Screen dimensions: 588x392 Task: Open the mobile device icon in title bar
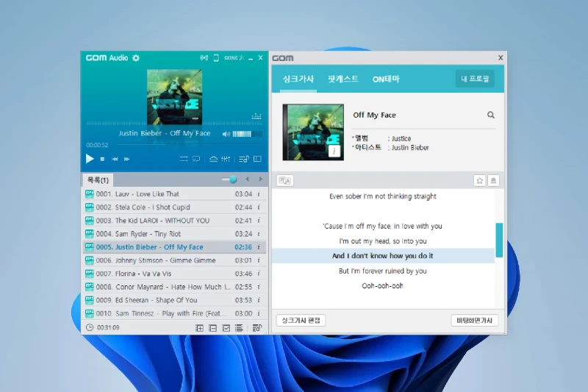[216, 58]
